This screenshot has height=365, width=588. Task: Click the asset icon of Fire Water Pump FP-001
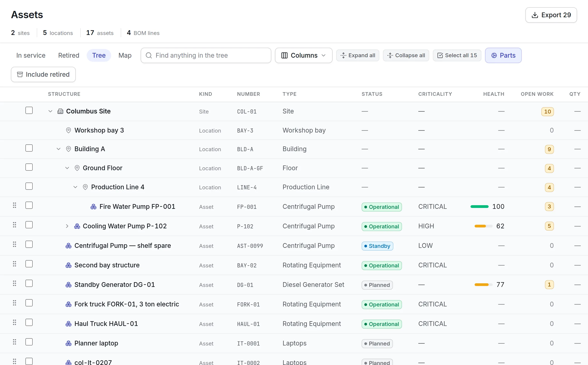click(x=93, y=207)
